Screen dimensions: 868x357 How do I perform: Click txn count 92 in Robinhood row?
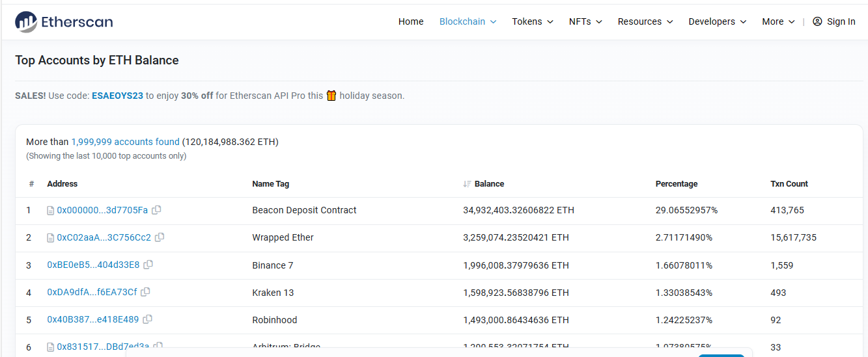pyautogui.click(x=776, y=319)
